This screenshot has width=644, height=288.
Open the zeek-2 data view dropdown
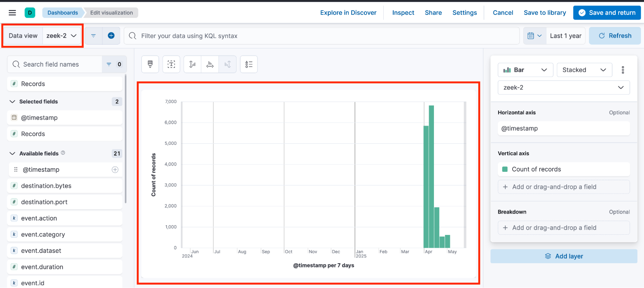62,36
